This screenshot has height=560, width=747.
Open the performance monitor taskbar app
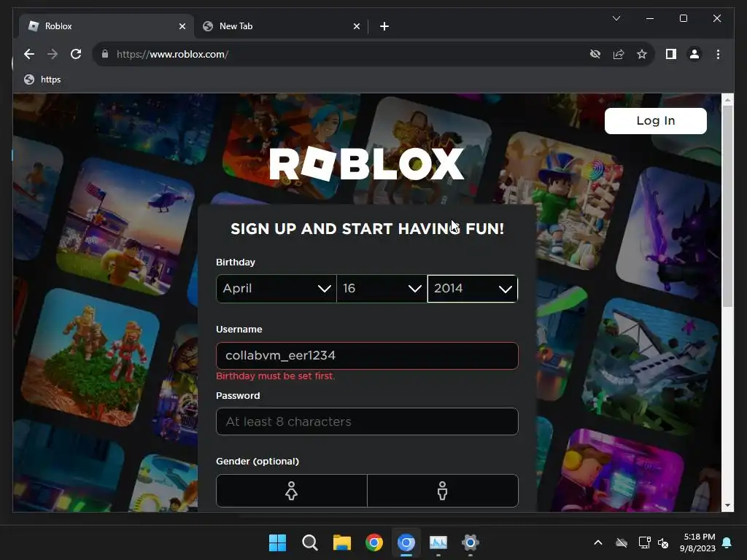[x=438, y=542]
